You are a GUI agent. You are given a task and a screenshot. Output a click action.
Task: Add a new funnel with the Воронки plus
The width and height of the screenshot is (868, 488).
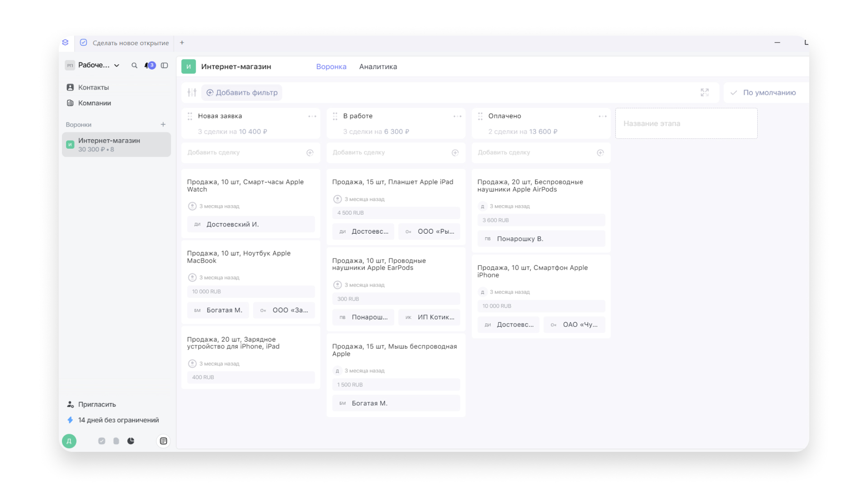click(x=163, y=124)
